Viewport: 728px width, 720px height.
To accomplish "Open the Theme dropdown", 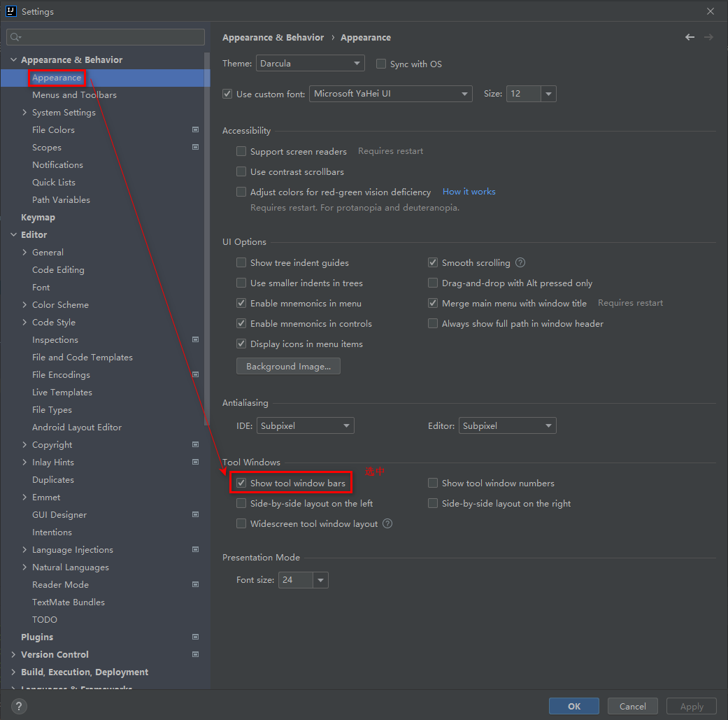I will pyautogui.click(x=310, y=63).
